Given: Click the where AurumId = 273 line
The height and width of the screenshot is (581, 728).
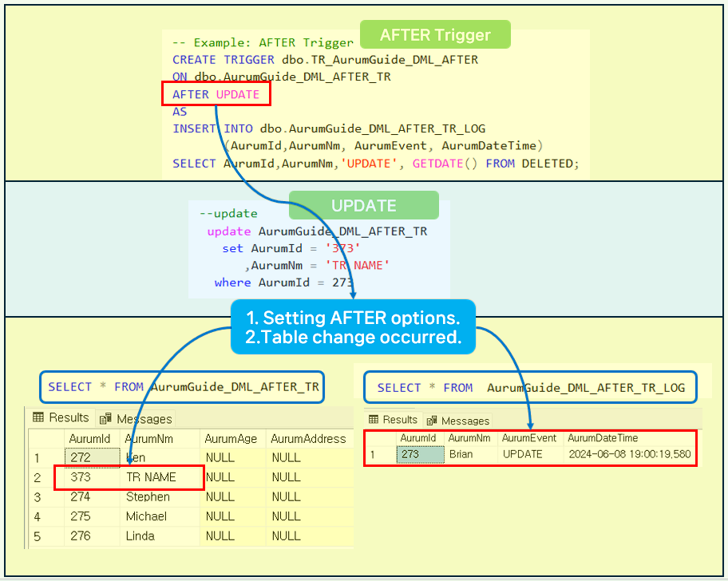Looking at the screenshot, I should pos(283,283).
